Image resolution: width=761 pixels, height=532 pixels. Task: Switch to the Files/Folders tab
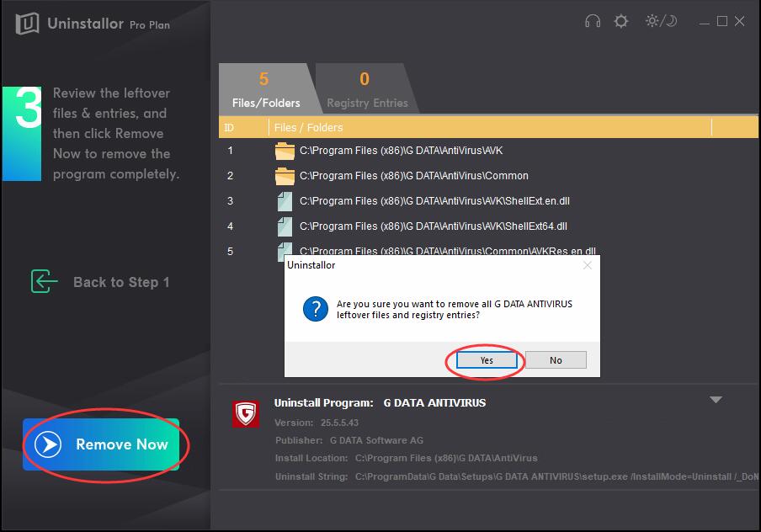coord(266,89)
